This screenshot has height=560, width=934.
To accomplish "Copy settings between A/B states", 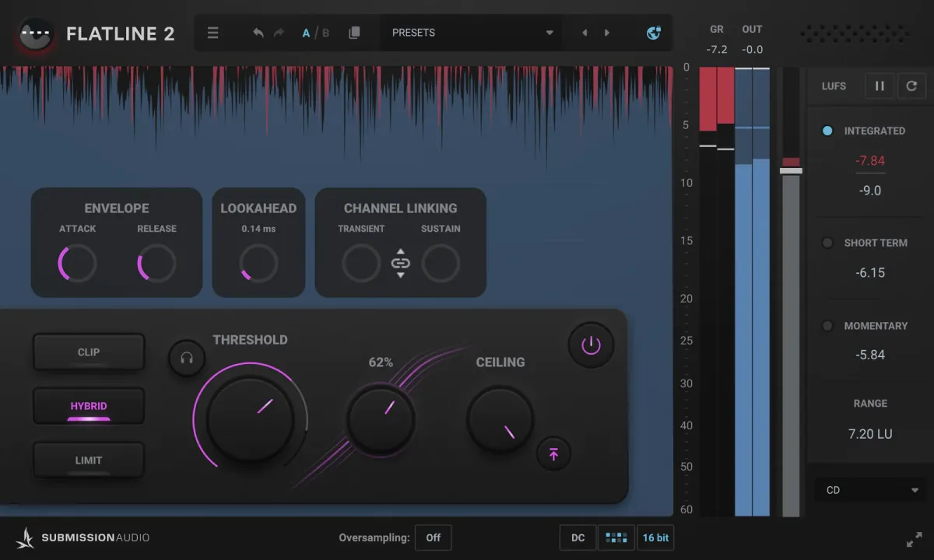I will click(x=354, y=33).
